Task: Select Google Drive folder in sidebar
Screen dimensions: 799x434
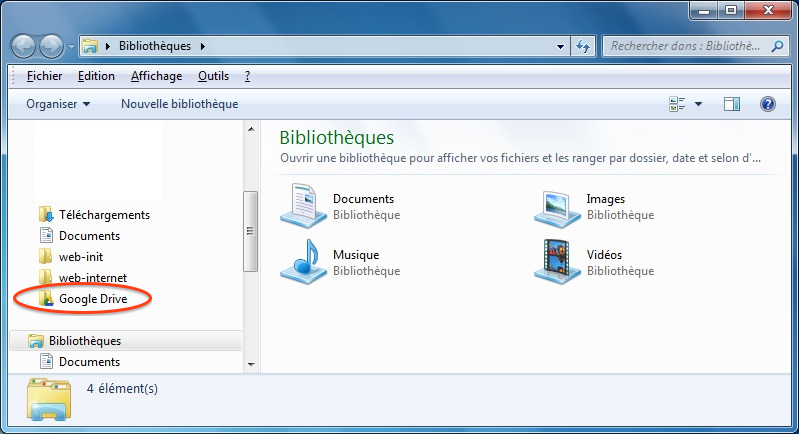Action: (x=92, y=298)
